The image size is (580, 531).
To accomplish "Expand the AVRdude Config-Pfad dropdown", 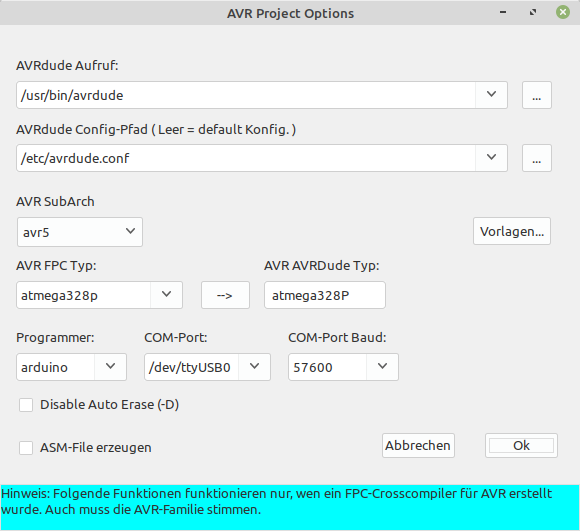I will (x=491, y=158).
